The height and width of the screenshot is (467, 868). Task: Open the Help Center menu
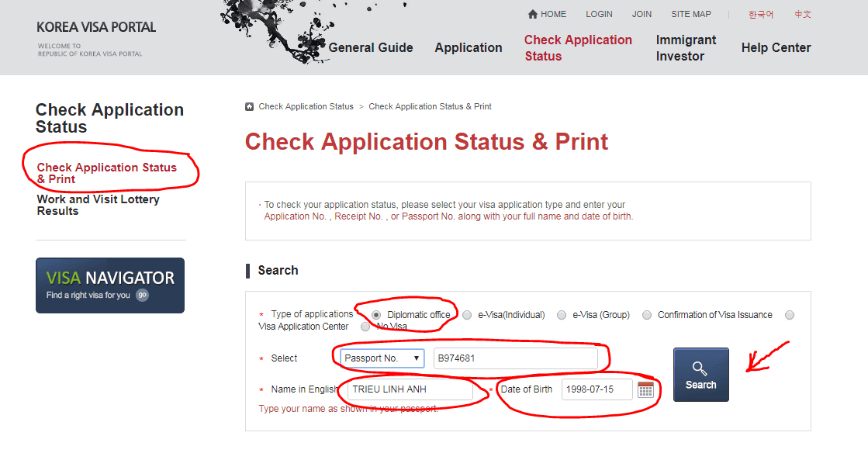coord(776,47)
